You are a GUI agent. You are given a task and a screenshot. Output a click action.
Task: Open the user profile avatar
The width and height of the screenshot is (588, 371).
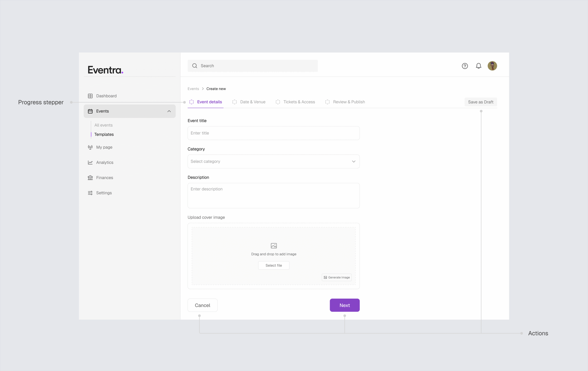coord(492,66)
